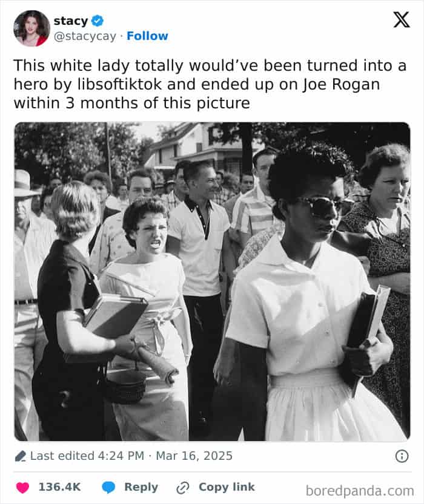
Task: Open the @stacycay handle link
Action: point(85,36)
